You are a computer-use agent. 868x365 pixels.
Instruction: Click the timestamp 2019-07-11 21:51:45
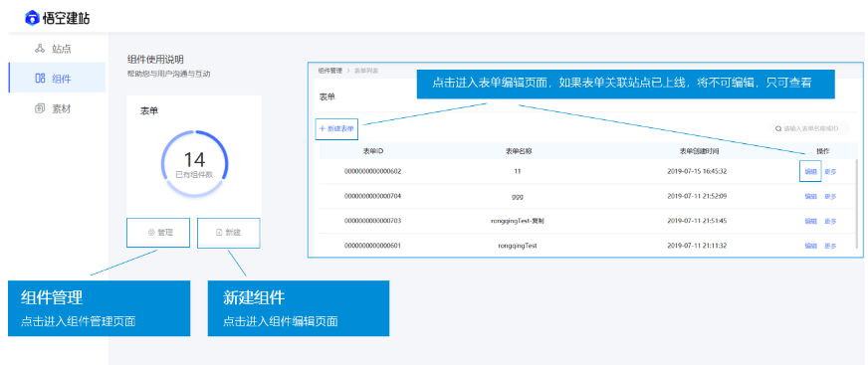(x=697, y=221)
